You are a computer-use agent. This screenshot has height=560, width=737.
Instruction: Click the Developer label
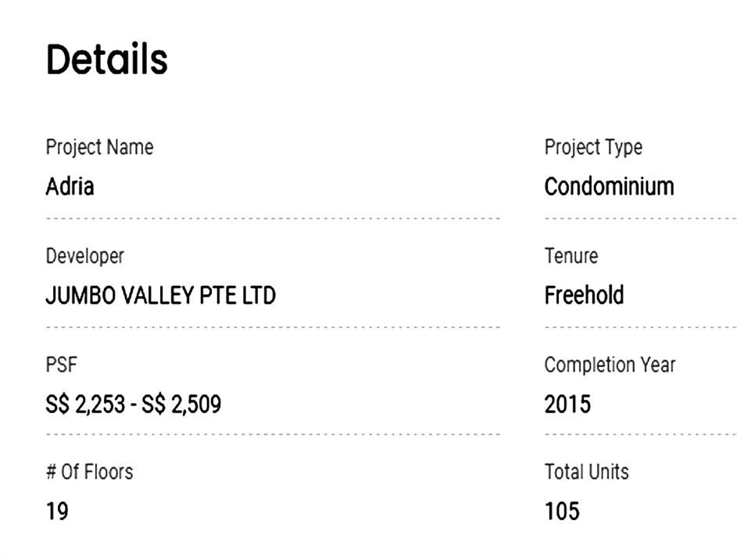[84, 255]
